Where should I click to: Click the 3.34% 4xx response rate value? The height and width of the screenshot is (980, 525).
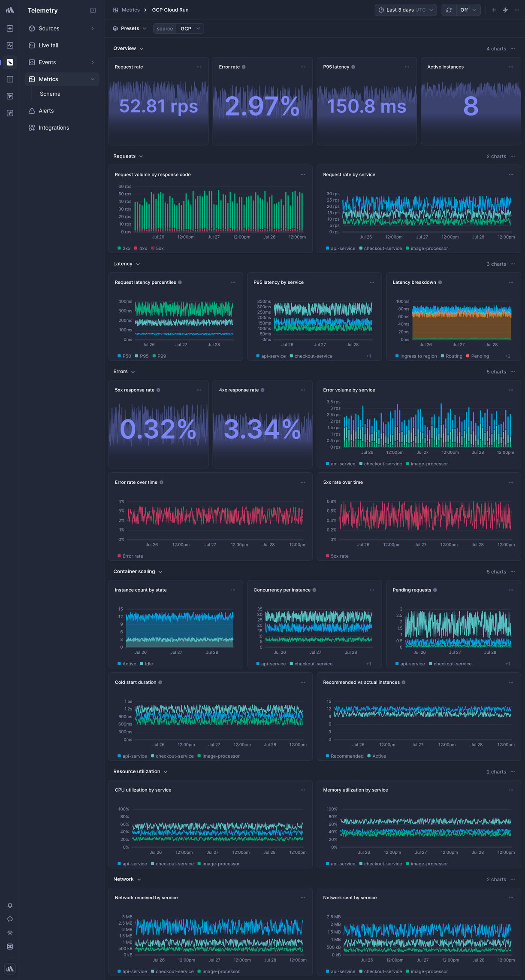pyautogui.click(x=262, y=429)
